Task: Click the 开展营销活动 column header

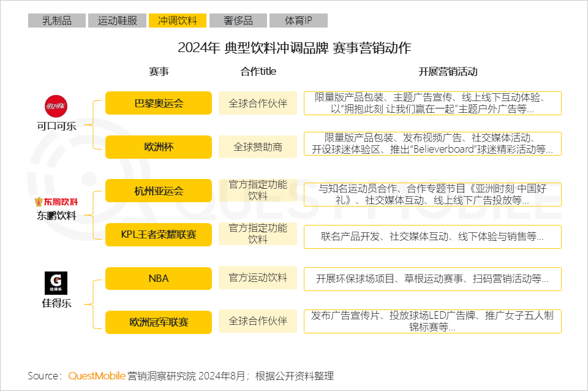Action: click(x=448, y=71)
